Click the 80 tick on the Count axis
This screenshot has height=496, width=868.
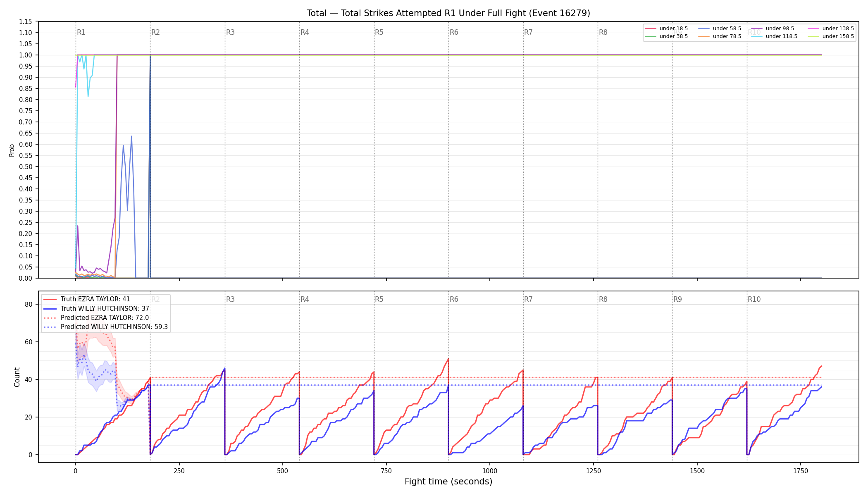[29, 304]
